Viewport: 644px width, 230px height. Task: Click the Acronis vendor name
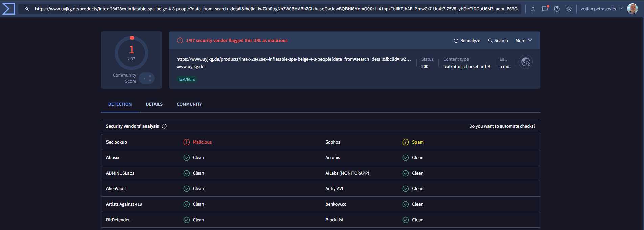tap(333, 158)
